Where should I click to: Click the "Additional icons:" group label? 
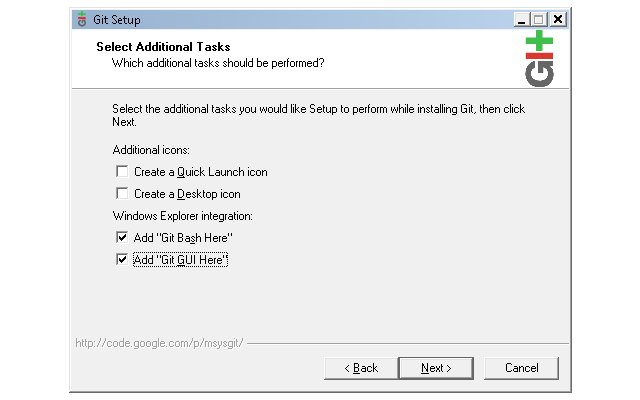pos(151,150)
